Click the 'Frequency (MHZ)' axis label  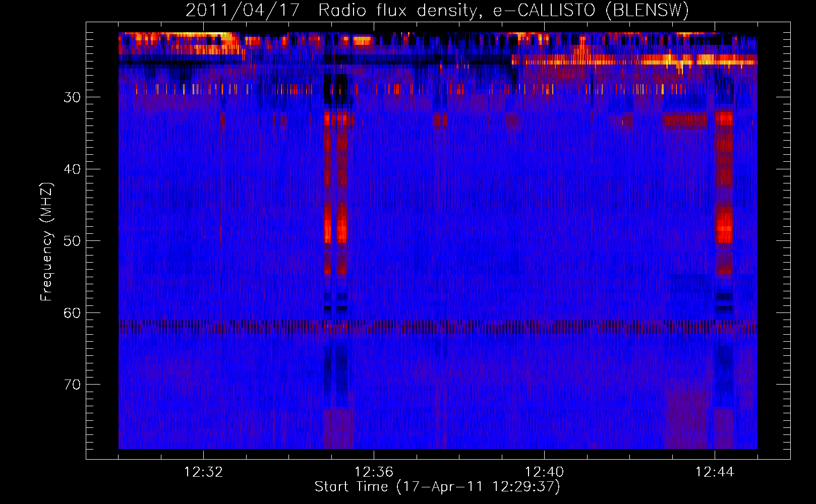[x=46, y=241]
